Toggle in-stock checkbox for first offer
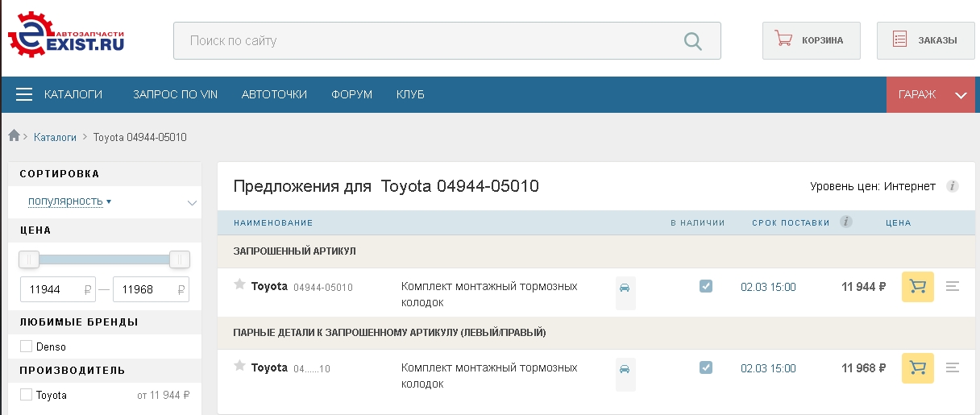The width and height of the screenshot is (980, 415). (706, 286)
